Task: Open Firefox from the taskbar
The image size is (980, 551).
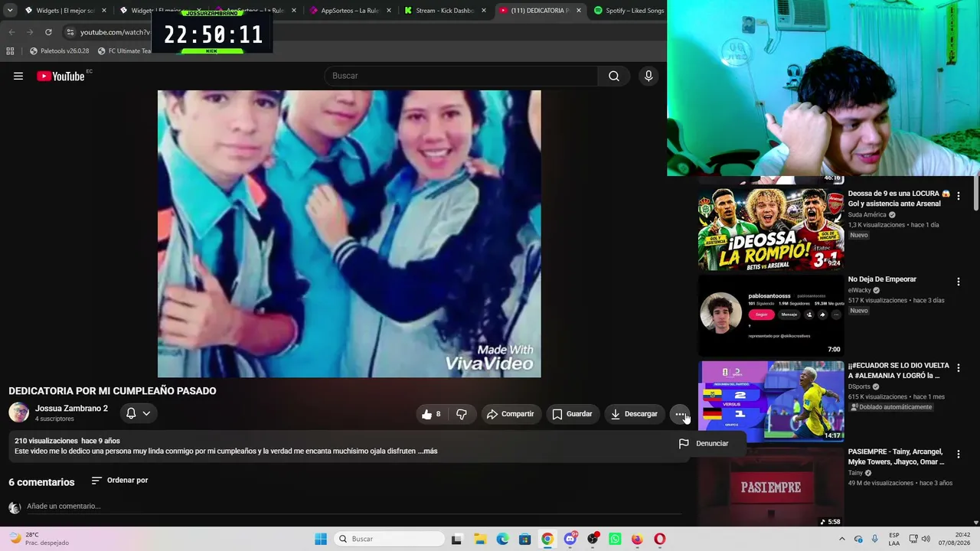Action: click(637, 539)
